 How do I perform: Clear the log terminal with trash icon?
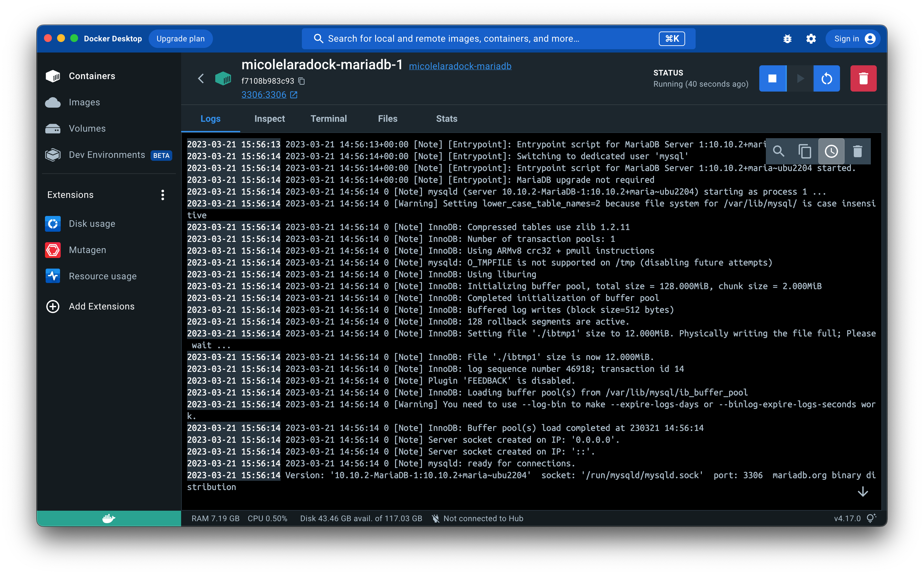[x=857, y=151]
